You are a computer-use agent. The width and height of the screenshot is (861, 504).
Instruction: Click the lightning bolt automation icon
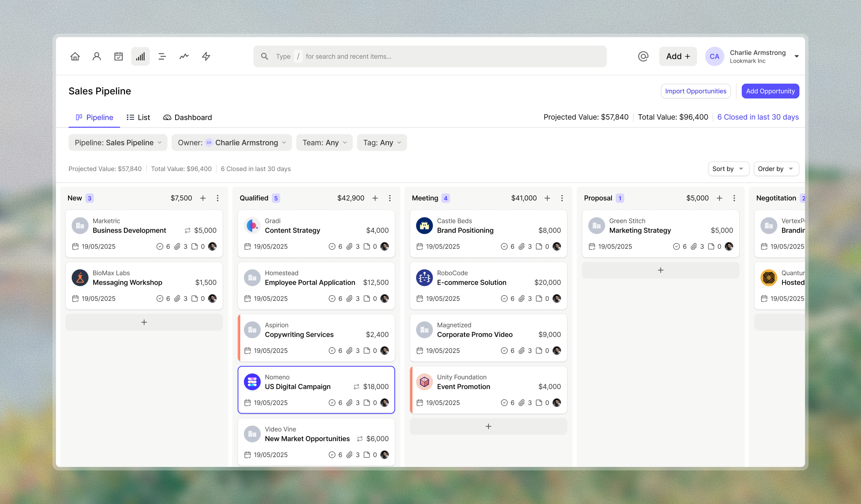point(206,56)
